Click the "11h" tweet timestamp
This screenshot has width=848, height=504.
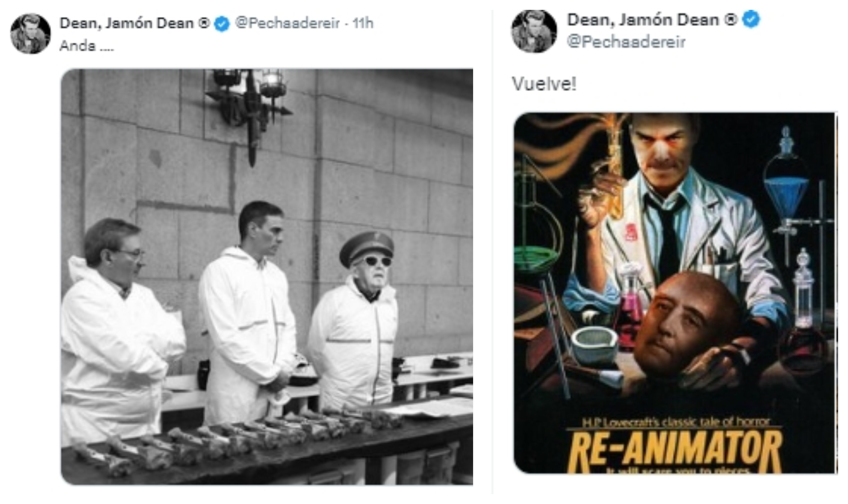[x=363, y=23]
